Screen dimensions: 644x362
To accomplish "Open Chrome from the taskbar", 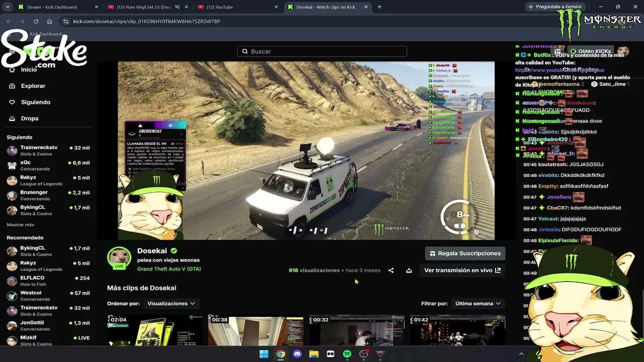I will 281,354.
